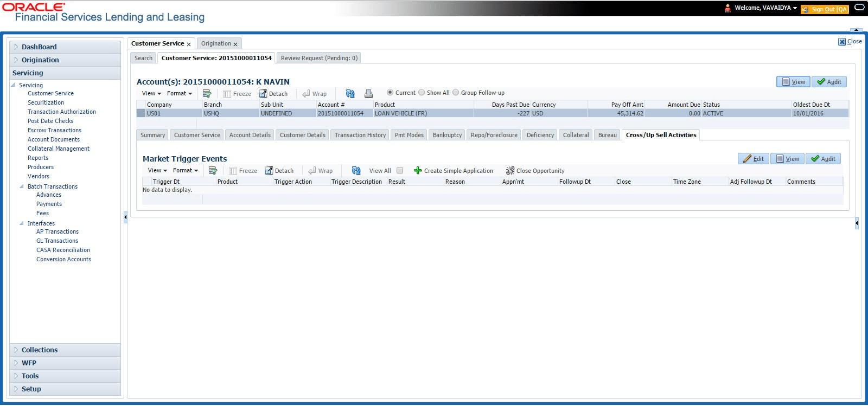Image resolution: width=868 pixels, height=406 pixels.
Task: Click the print icon in Account(s) toolbar
Action: [x=368, y=93]
